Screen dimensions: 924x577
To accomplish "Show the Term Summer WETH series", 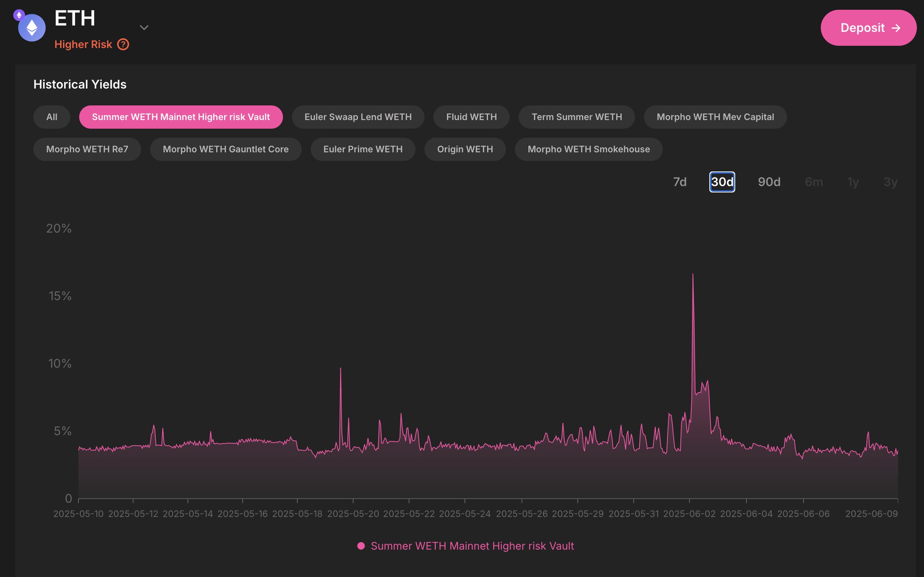I will 576,117.
